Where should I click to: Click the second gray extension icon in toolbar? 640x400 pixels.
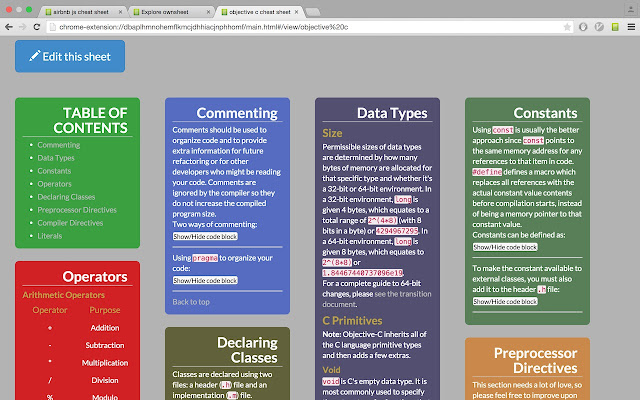pos(599,27)
